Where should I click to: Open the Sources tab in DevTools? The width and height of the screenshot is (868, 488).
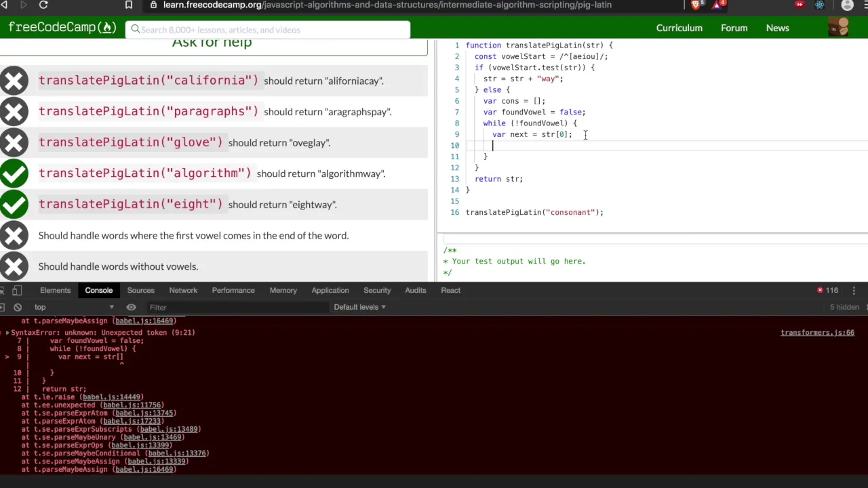coord(141,290)
